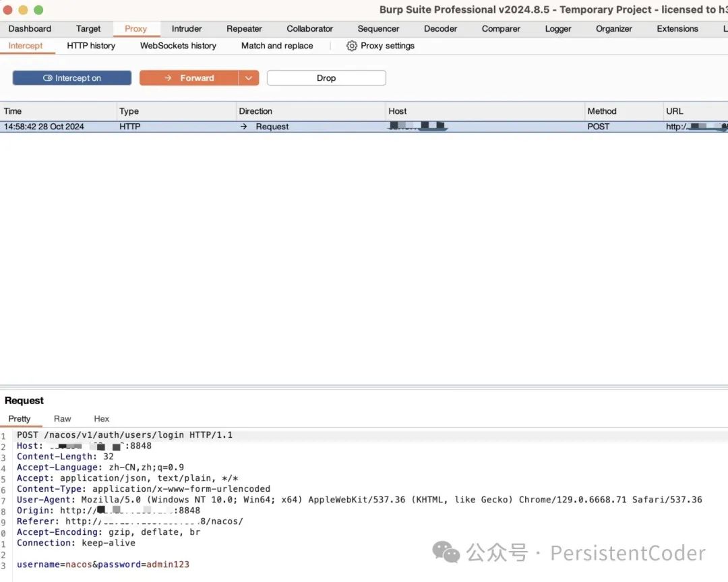Click the Connection: keep-alive line
728x582 pixels.
tap(76, 542)
